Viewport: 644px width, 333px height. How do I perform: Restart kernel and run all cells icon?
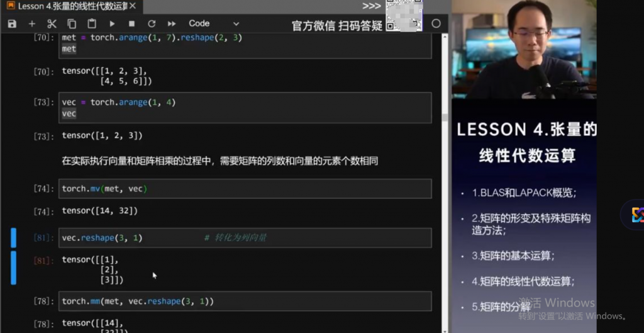coord(172,24)
